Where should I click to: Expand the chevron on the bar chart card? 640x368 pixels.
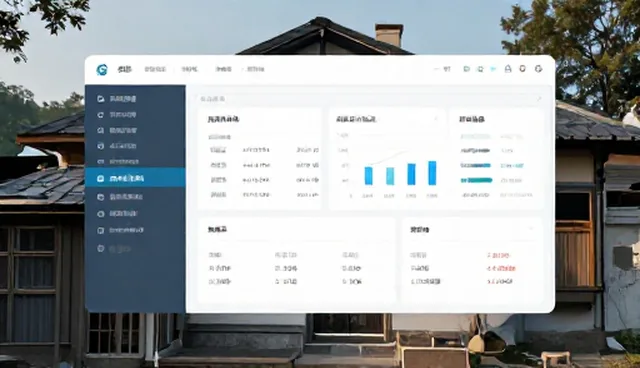(x=436, y=119)
